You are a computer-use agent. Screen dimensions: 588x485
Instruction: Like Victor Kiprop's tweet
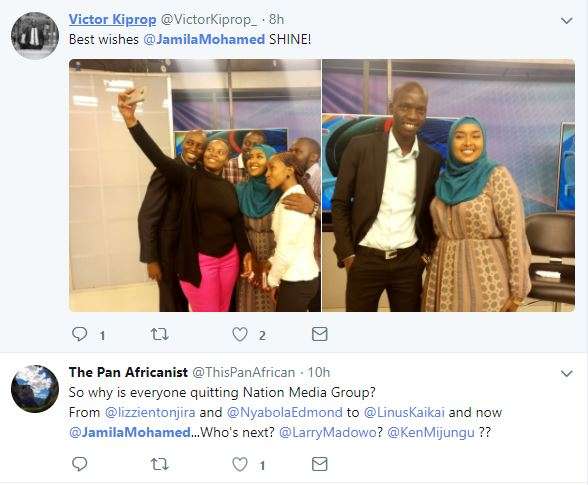click(240, 334)
